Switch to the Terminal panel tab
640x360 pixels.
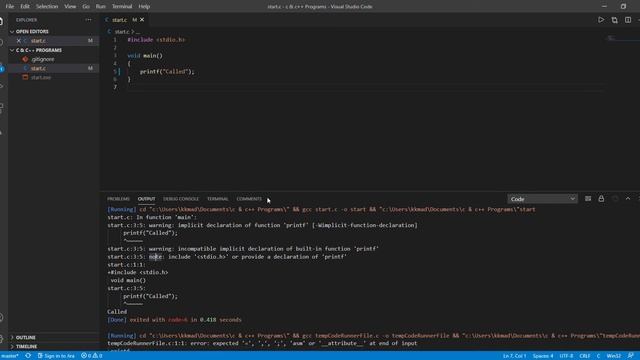click(218, 199)
